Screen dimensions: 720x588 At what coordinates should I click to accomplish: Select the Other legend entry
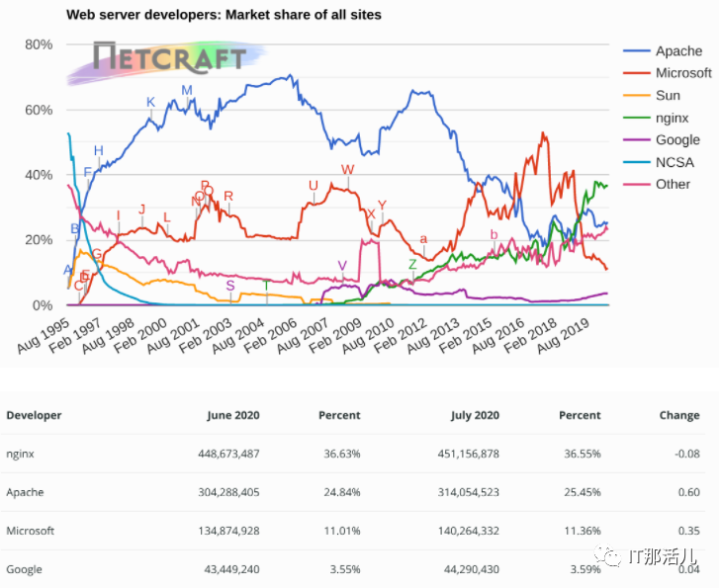coord(673,185)
